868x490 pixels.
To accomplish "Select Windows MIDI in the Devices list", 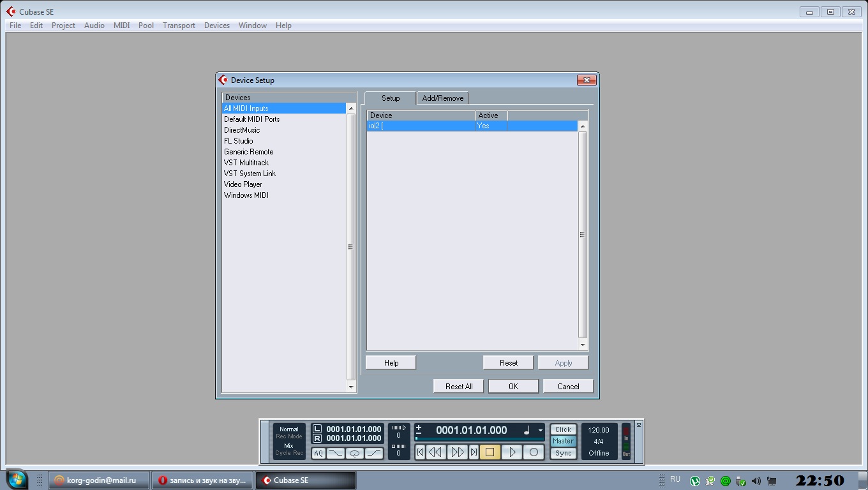I will click(x=284, y=195).
